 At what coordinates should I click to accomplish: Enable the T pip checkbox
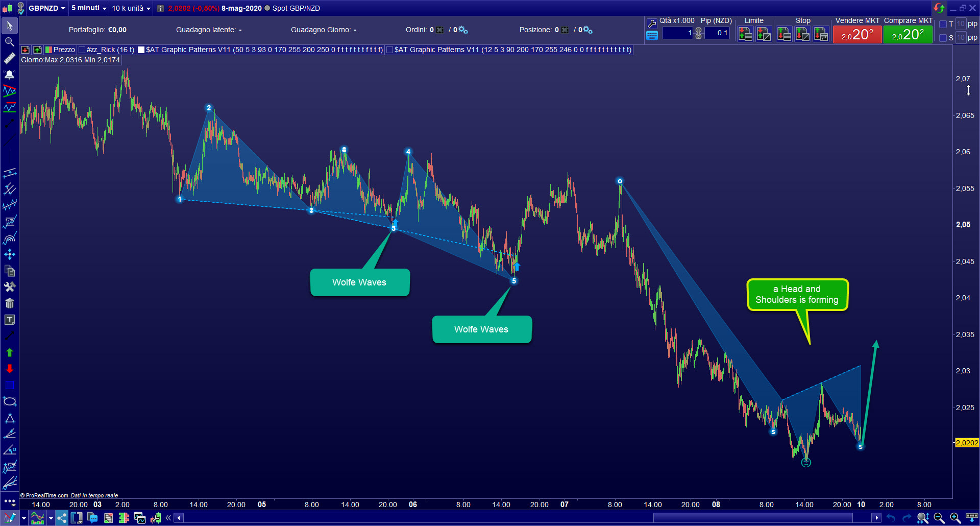[x=942, y=24]
